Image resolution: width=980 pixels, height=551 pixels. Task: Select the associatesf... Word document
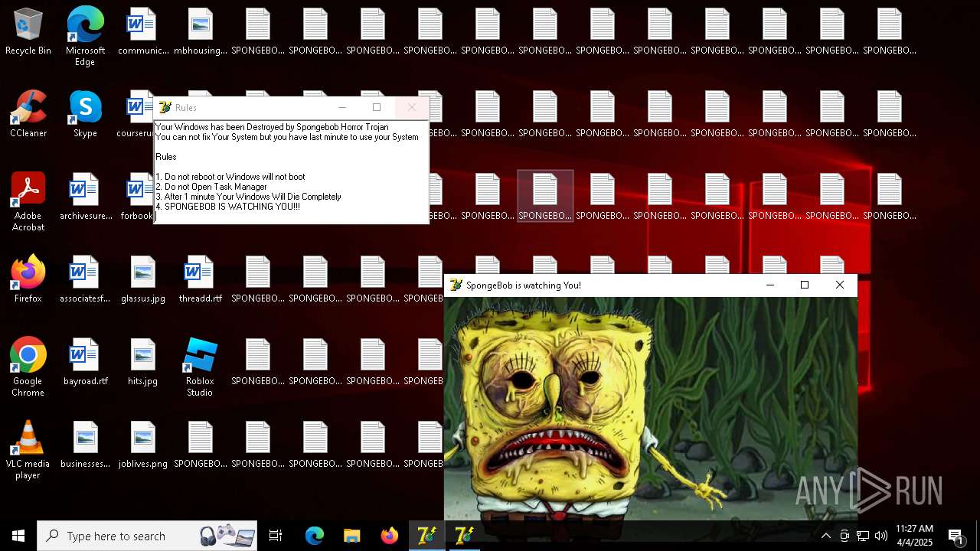85,280
